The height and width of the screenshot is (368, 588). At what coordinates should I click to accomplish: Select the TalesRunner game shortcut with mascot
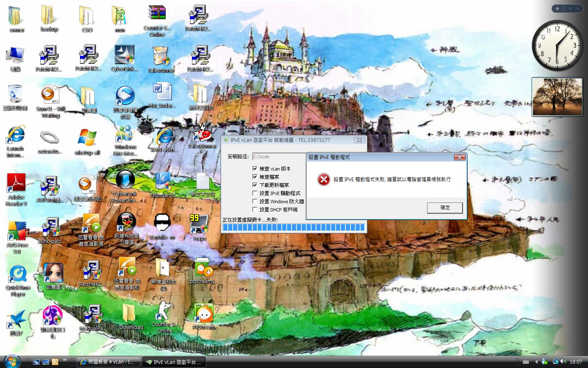tap(202, 135)
